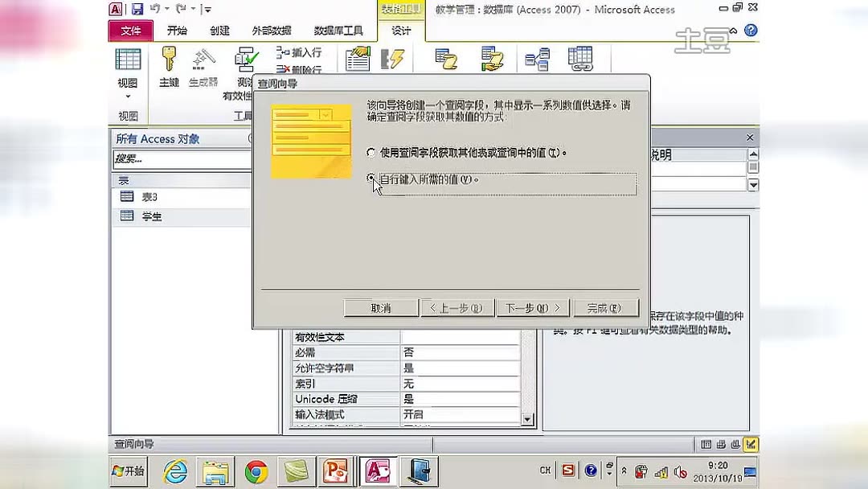The height and width of the screenshot is (489, 868).
Task: Click the Save icon in Quick Access Toolbar
Action: tap(136, 8)
